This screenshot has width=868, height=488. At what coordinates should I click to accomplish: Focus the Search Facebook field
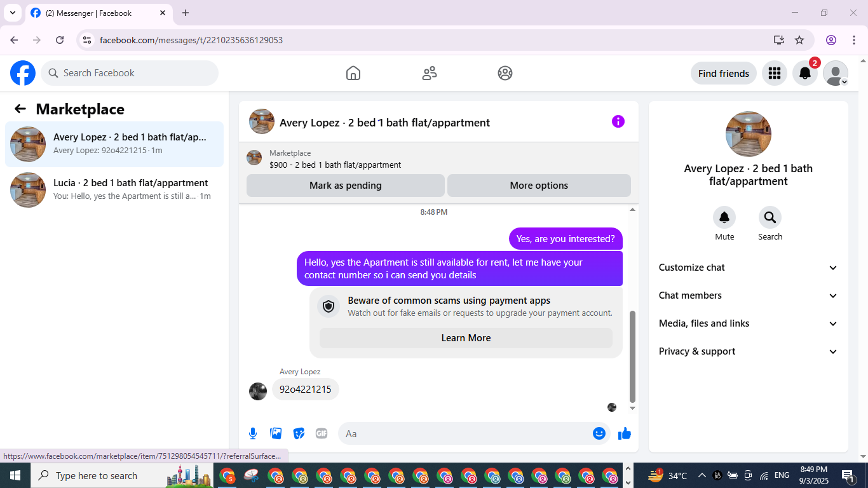tap(130, 73)
